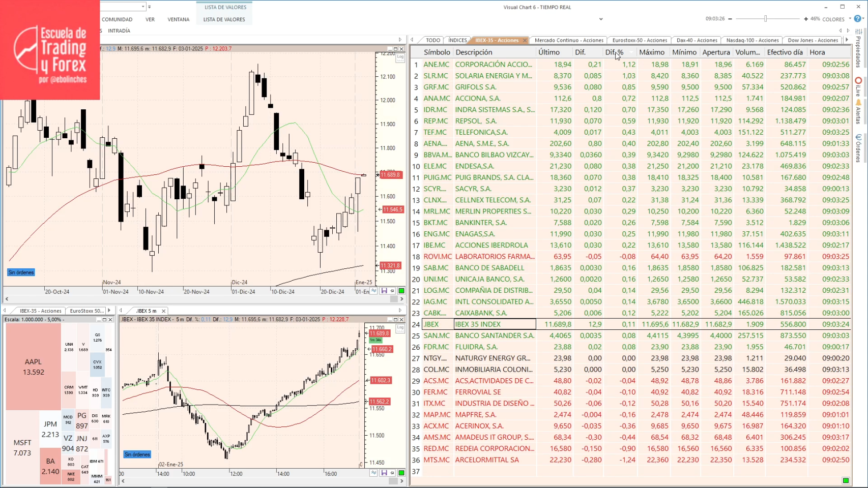Click the green connection status square
The image size is (868, 488).
coord(401,290)
